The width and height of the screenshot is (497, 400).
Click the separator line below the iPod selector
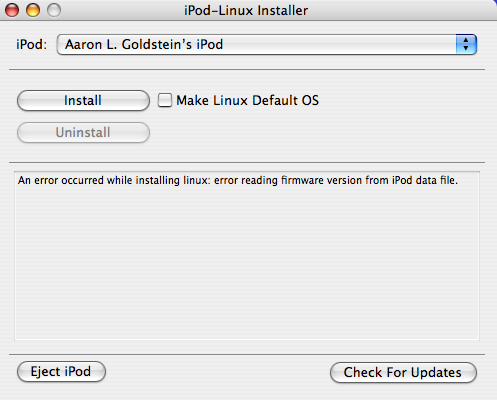click(247, 70)
